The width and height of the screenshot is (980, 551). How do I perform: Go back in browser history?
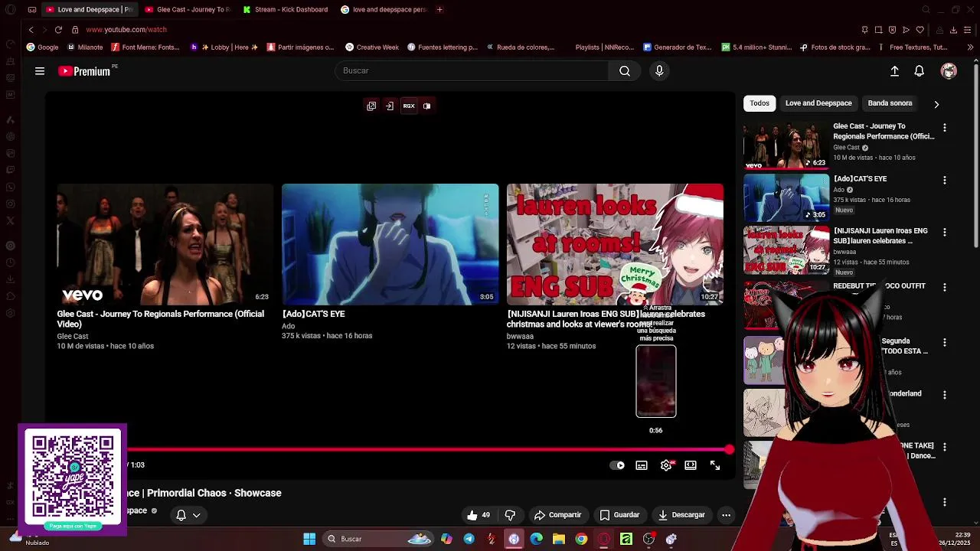(x=31, y=30)
